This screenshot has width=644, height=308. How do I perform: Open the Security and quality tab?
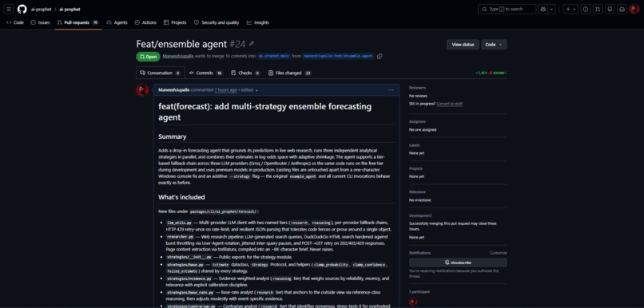217,22
